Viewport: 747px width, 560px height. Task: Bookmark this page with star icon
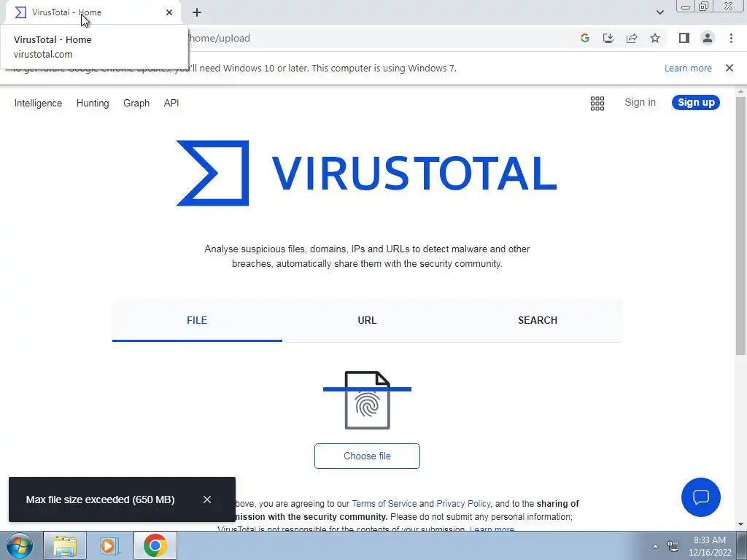655,38
